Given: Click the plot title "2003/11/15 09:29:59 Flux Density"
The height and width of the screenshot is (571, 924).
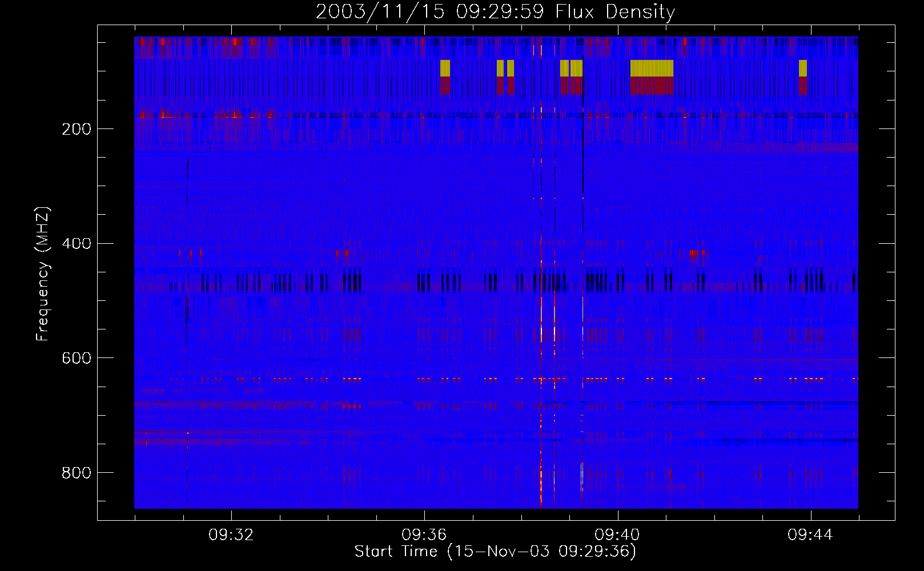Looking at the screenshot, I should coord(496,11).
